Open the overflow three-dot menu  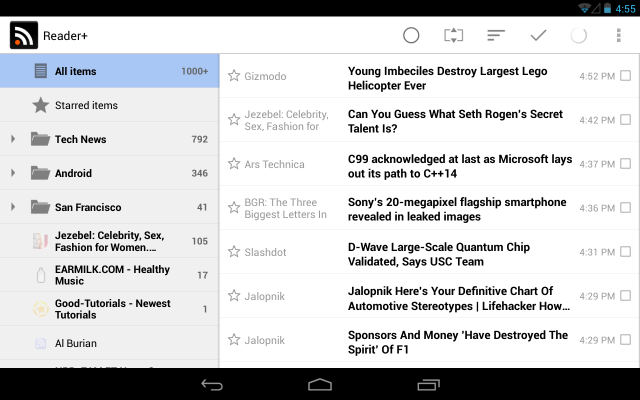[619, 36]
